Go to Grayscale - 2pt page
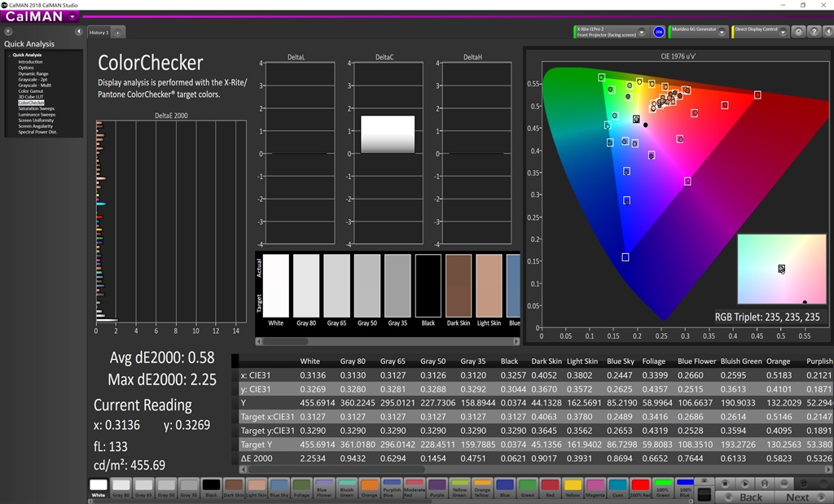This screenshot has height=504, width=834. 33,79
